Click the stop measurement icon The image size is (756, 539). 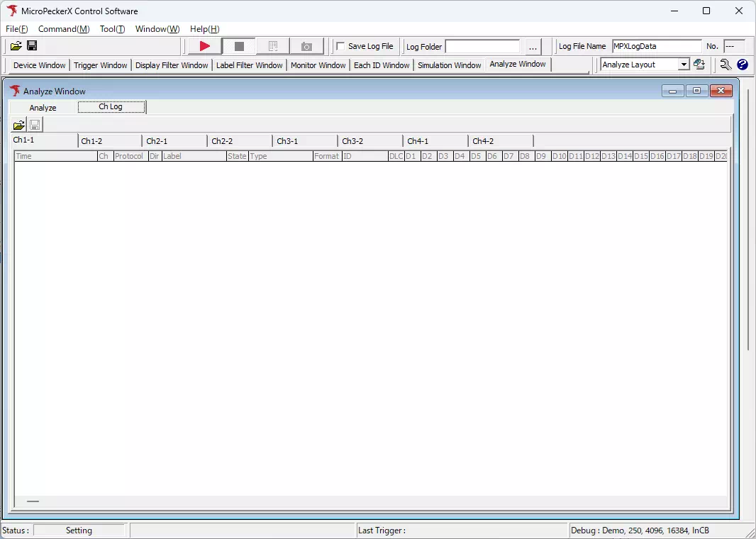238,45
